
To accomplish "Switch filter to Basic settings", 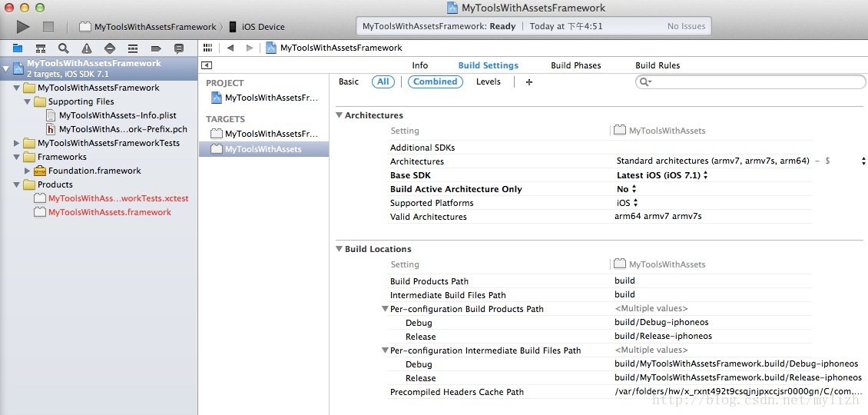I will tap(349, 81).
